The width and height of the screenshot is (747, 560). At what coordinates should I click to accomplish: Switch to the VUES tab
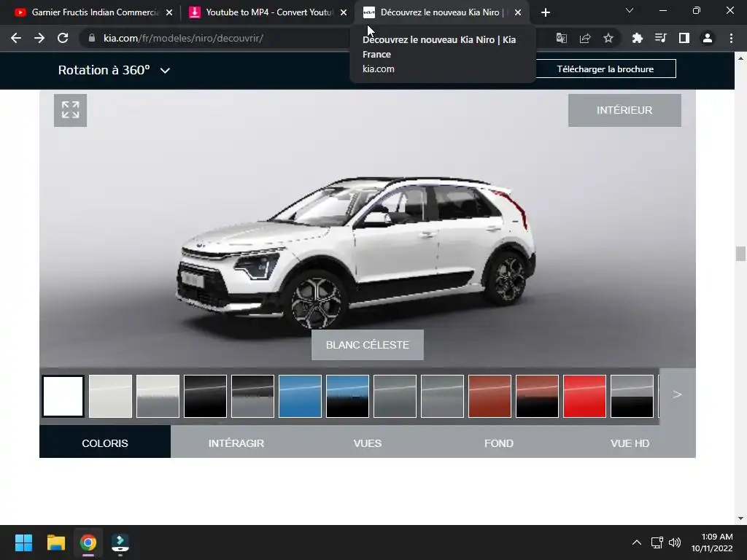tap(368, 442)
